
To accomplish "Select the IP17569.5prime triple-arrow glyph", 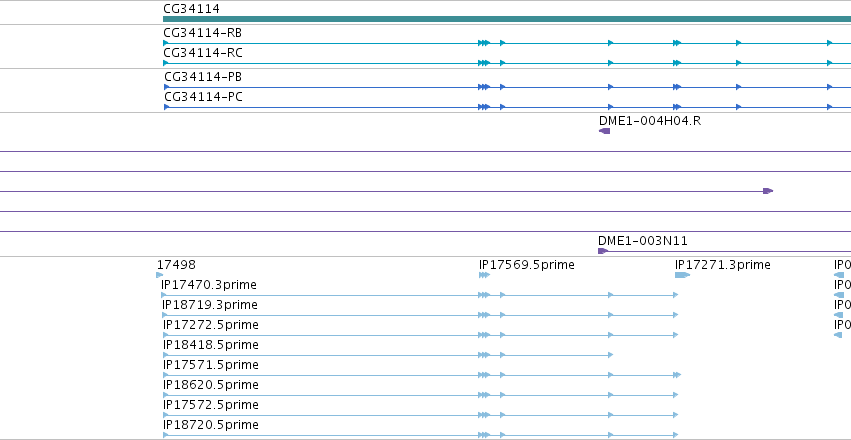I will click(x=484, y=275).
